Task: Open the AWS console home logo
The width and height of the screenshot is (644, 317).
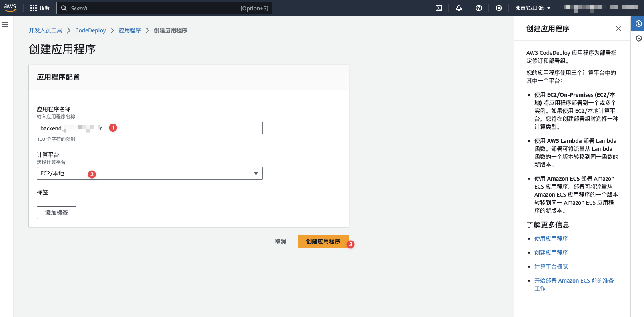Action: coord(10,8)
